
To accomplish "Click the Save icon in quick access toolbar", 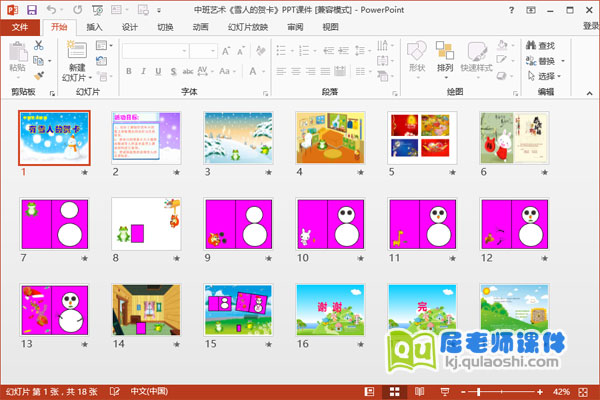I will point(32,9).
